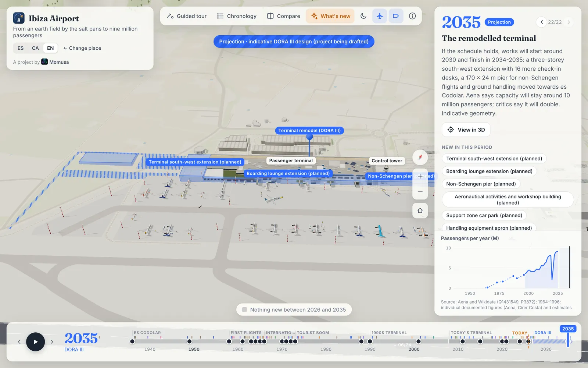This screenshot has width=588, height=368.
Task: Open What's new panel
Action: point(330,16)
